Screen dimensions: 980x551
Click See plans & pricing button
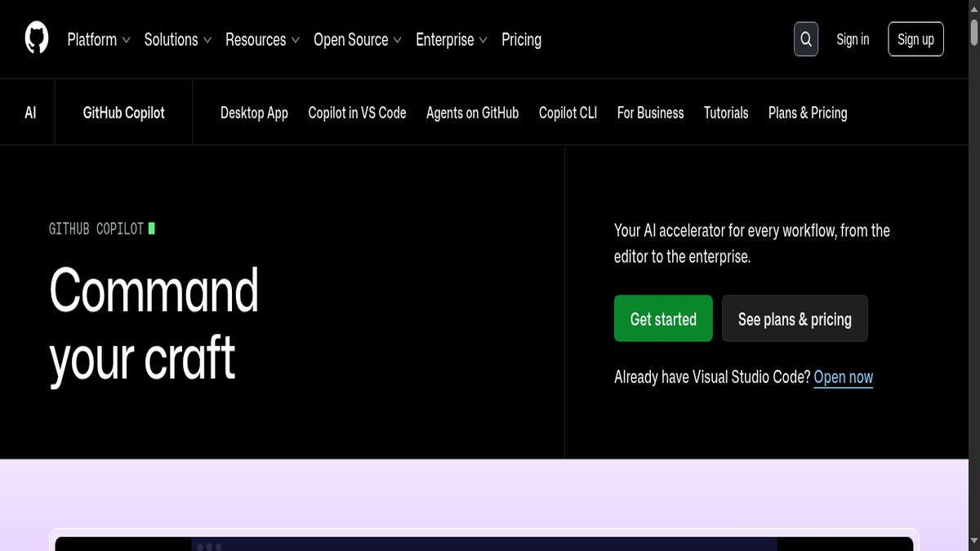tap(795, 318)
